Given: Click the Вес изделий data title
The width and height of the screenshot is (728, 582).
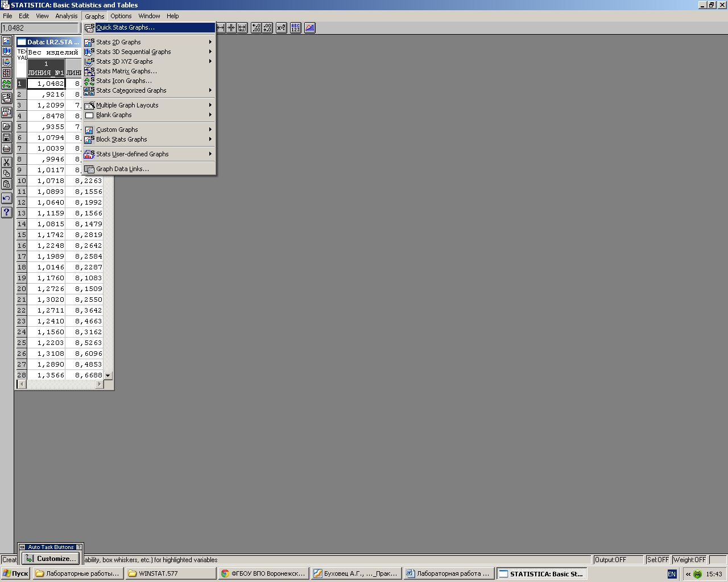Looking at the screenshot, I should [x=53, y=52].
